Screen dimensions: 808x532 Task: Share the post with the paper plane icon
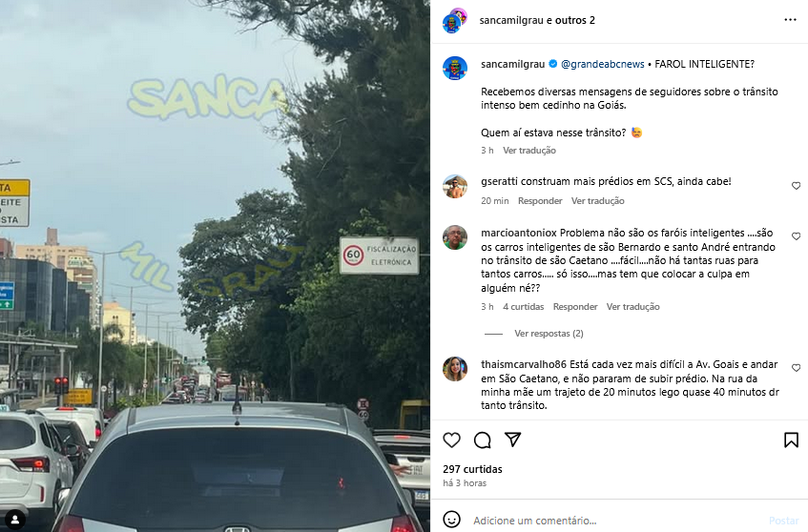(x=512, y=440)
